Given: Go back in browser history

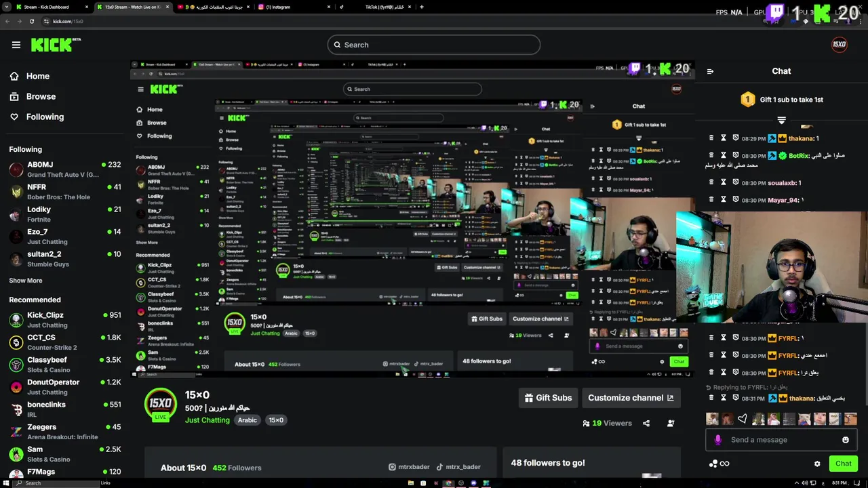Looking at the screenshot, I should [7, 21].
